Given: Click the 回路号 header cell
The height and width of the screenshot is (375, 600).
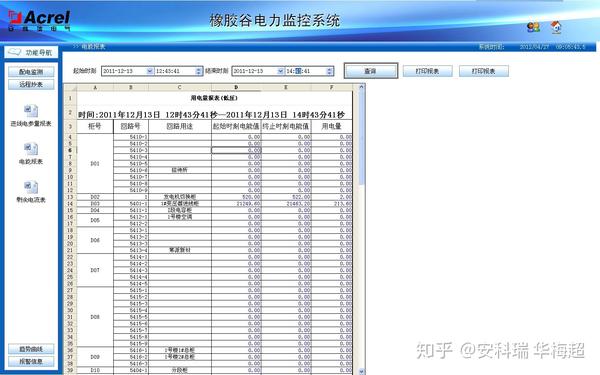Looking at the screenshot, I should [131, 126].
